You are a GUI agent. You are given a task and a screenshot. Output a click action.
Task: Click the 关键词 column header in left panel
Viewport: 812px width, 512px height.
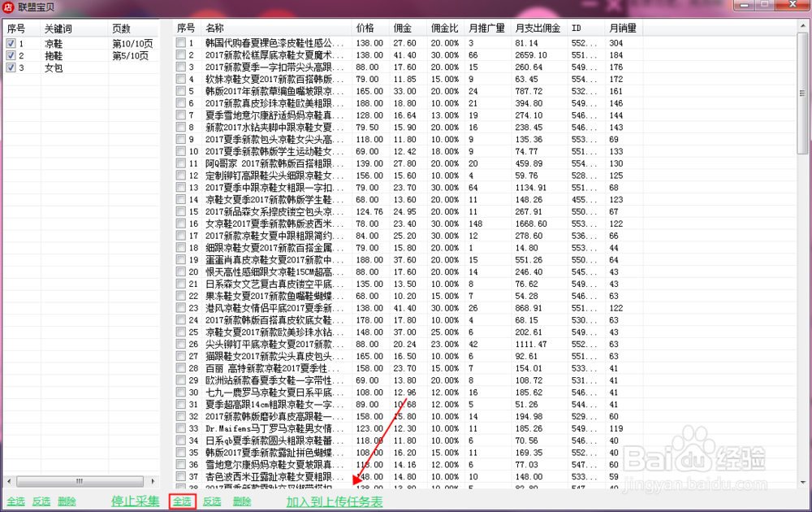(x=75, y=29)
